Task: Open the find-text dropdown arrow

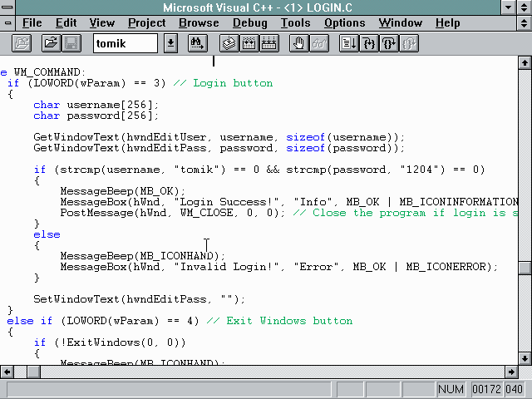Action: point(170,43)
